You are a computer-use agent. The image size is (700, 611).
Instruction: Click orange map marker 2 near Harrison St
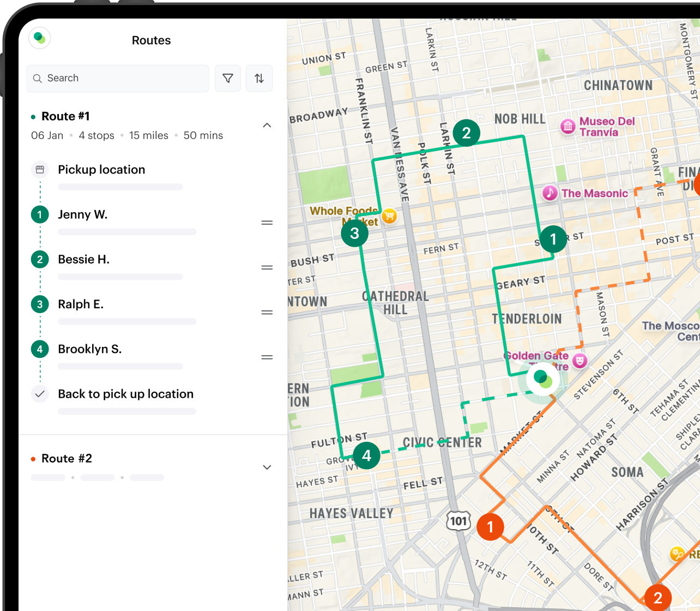click(658, 597)
